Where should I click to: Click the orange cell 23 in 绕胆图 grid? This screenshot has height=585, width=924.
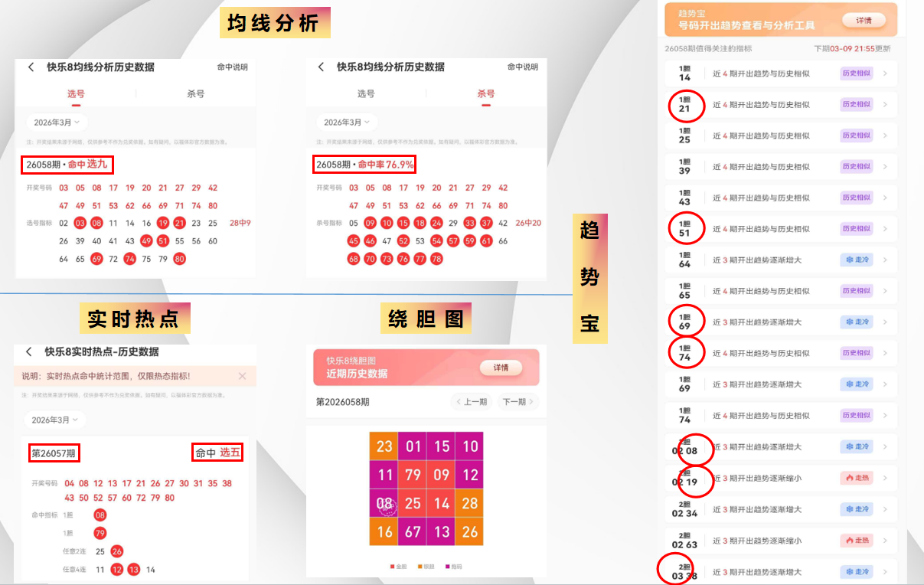pyautogui.click(x=384, y=446)
